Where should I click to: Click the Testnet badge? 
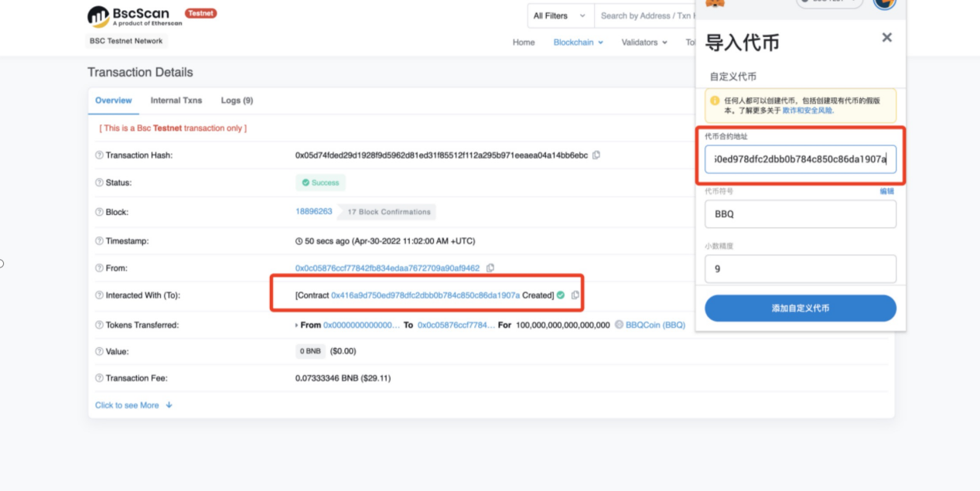click(x=201, y=13)
